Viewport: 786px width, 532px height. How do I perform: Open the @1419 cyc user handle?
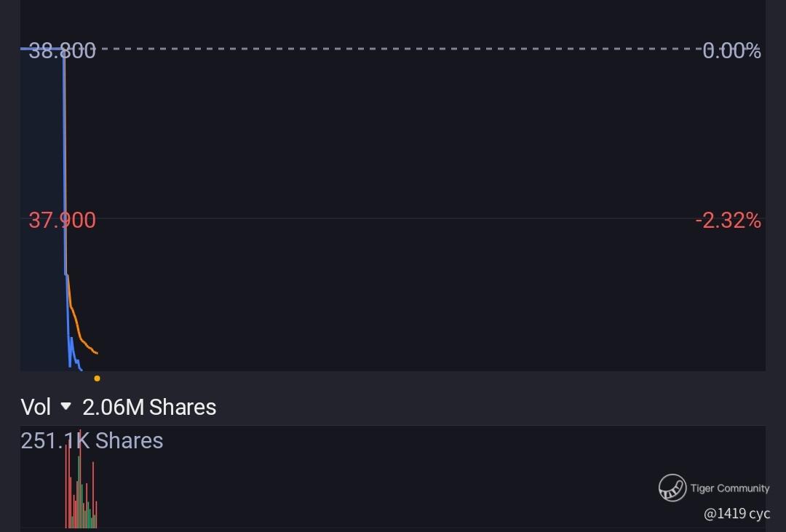[x=737, y=514]
